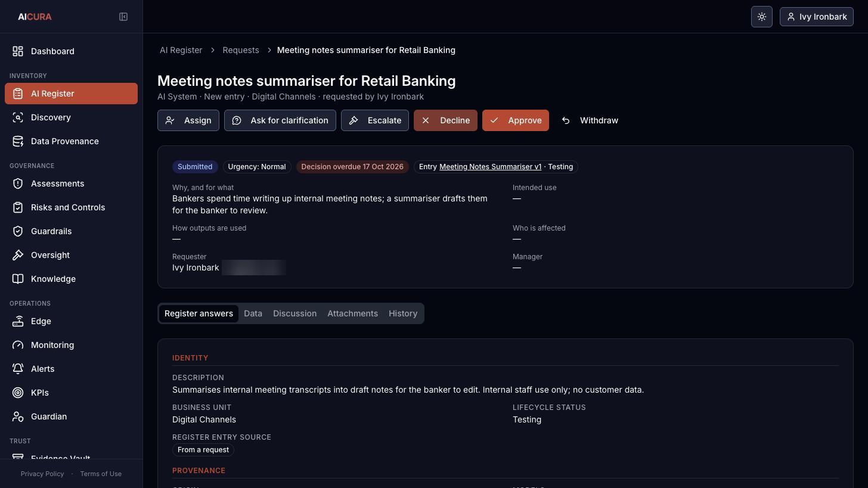Image resolution: width=868 pixels, height=488 pixels.
Task: Open Risks and Controls section
Action: click(x=71, y=207)
